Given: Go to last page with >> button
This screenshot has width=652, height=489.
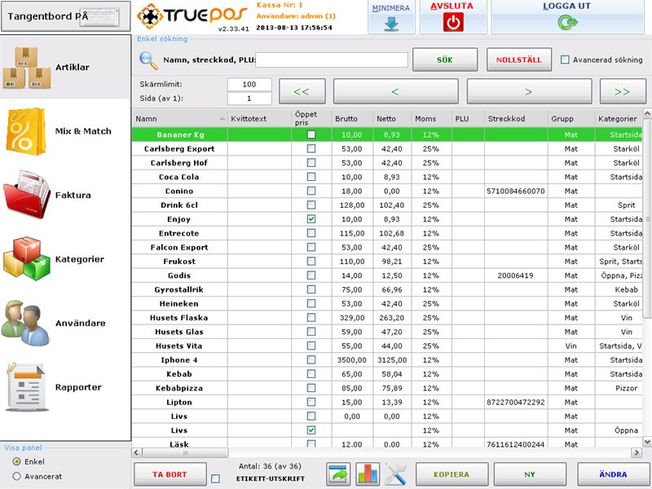Looking at the screenshot, I should [x=622, y=91].
